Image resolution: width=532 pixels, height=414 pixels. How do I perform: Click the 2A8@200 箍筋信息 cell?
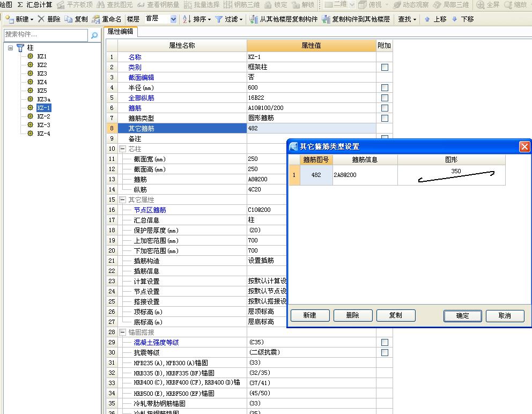(x=365, y=175)
